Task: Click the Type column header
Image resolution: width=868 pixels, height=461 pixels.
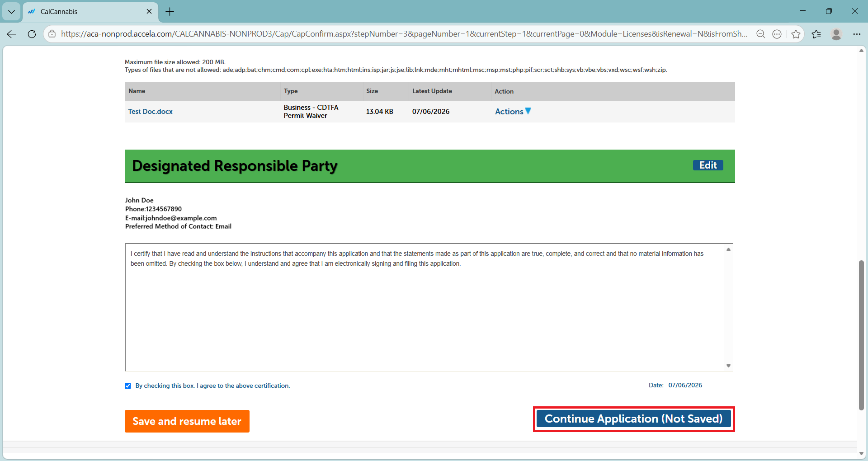Action: 291,91
